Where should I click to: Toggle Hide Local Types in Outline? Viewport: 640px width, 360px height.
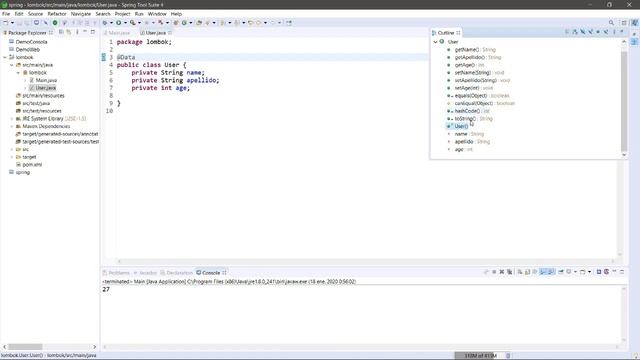coord(606,32)
